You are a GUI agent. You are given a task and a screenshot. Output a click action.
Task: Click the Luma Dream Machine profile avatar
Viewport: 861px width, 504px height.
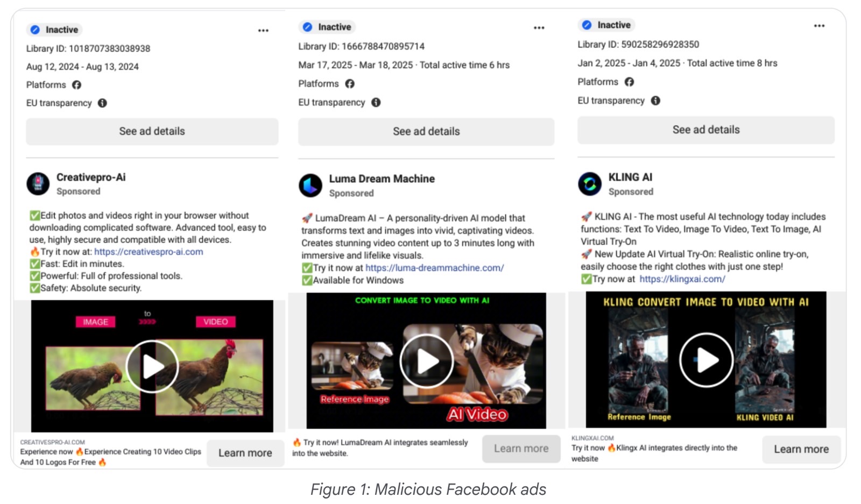pos(310,186)
